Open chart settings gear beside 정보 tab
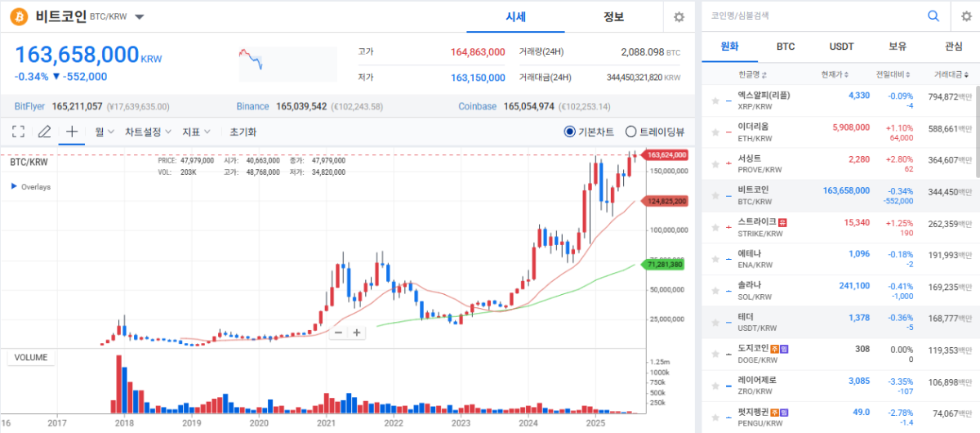The width and height of the screenshot is (980, 433). [x=679, y=17]
